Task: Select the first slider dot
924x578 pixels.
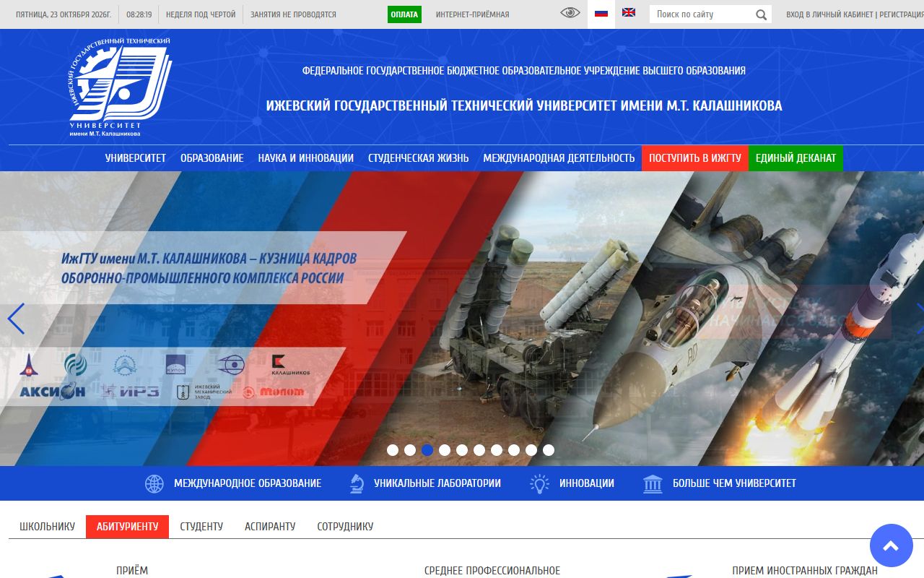Action: point(393,450)
